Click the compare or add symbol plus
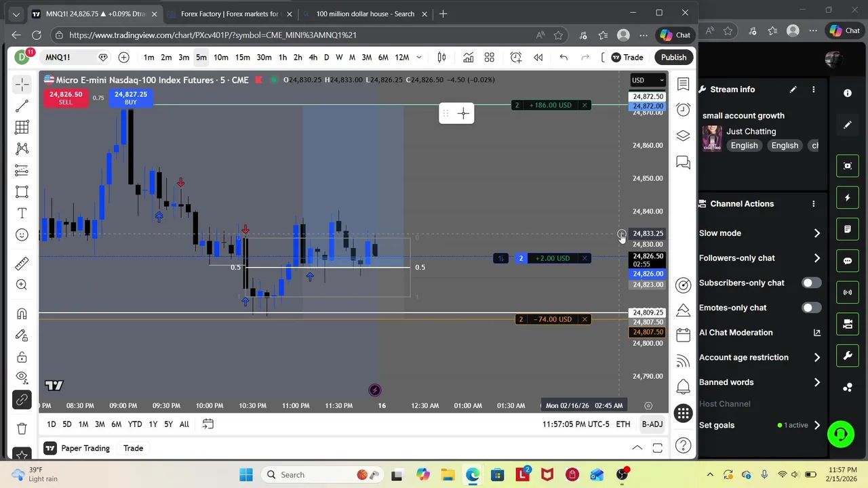The height and width of the screenshot is (488, 868). pyautogui.click(x=123, y=58)
